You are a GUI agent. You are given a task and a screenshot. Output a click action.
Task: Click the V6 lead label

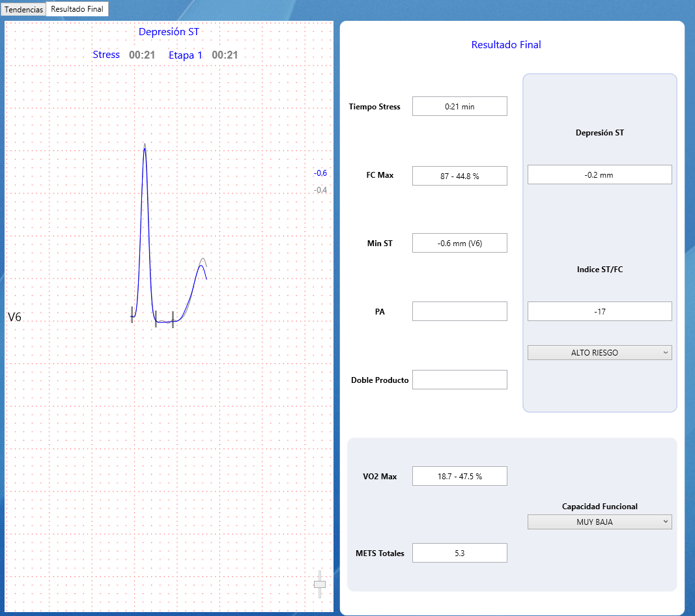14,317
